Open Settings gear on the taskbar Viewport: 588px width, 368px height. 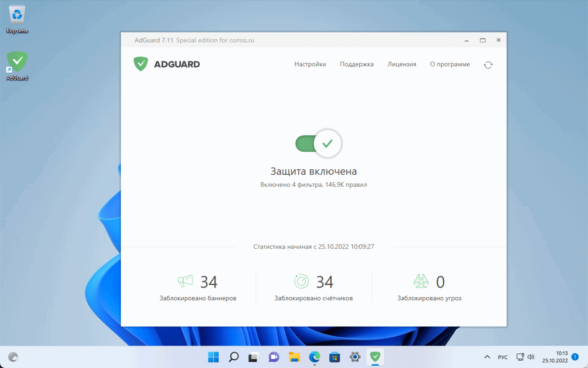(x=355, y=356)
